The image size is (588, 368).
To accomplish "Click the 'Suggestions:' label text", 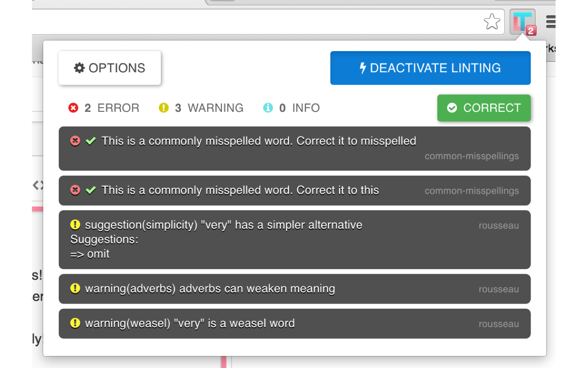I will [x=104, y=240].
